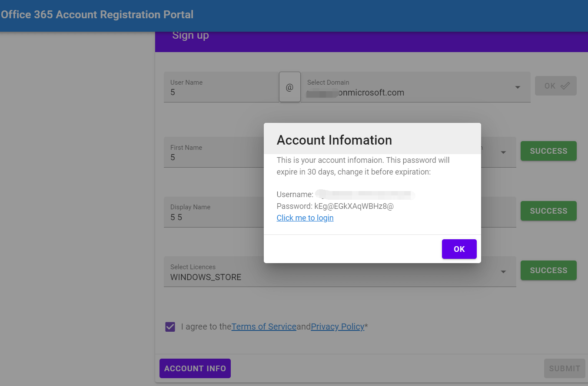Click the SUCCESS indicator beside Select Licences
588x386 pixels.
tap(548, 270)
